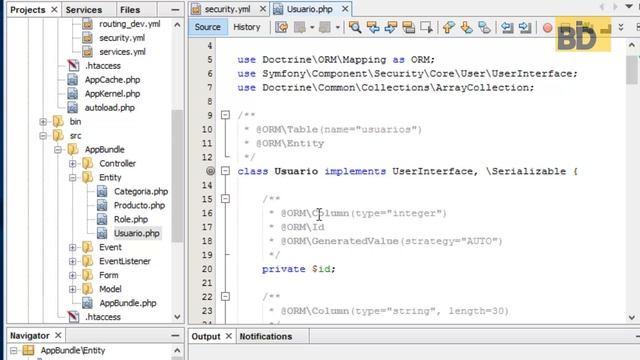The height and width of the screenshot is (360, 640).
Task: Switch to the Files tab
Action: [x=130, y=9]
